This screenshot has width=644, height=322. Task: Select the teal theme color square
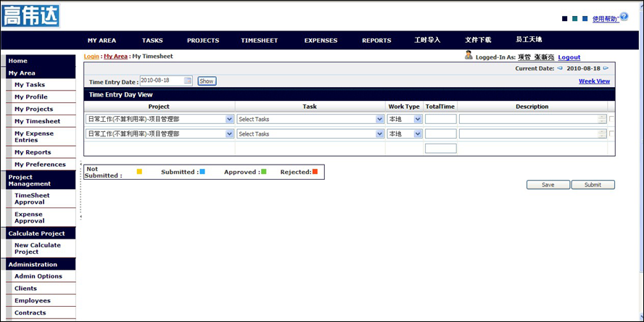click(x=575, y=19)
